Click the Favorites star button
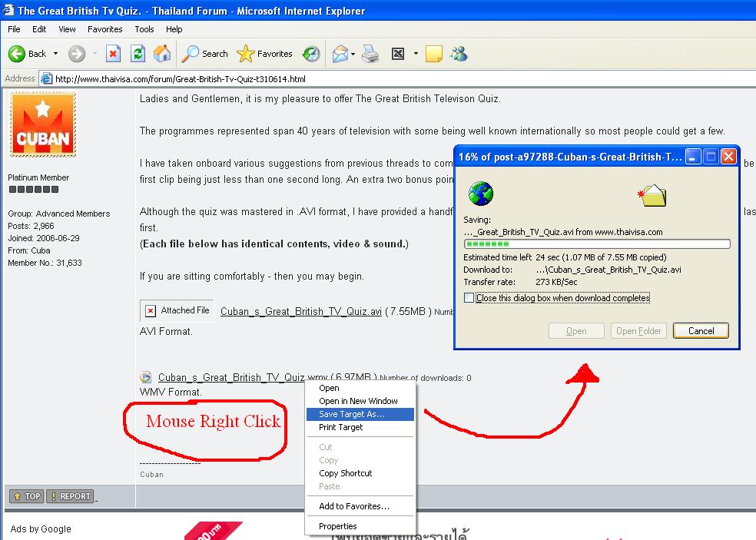This screenshot has height=540, width=756. [265, 54]
